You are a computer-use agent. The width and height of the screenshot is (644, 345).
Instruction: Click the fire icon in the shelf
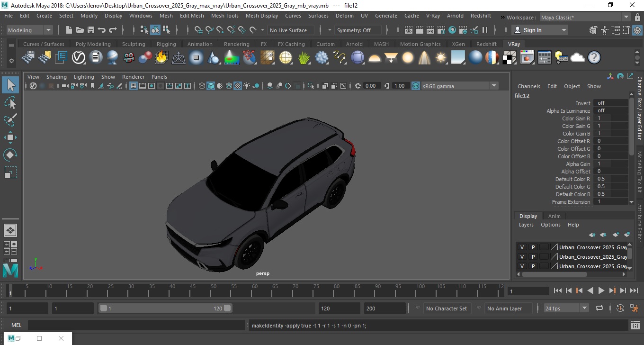161,58
